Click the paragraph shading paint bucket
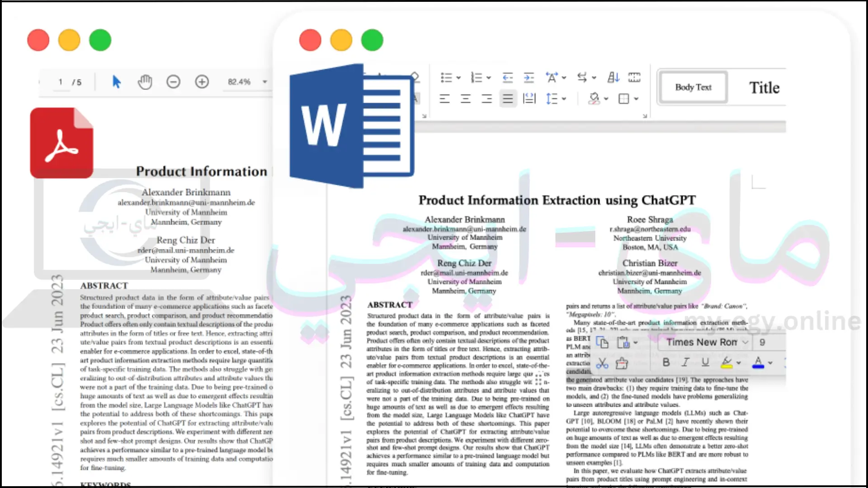Image resolution: width=868 pixels, height=488 pixels. coord(594,99)
